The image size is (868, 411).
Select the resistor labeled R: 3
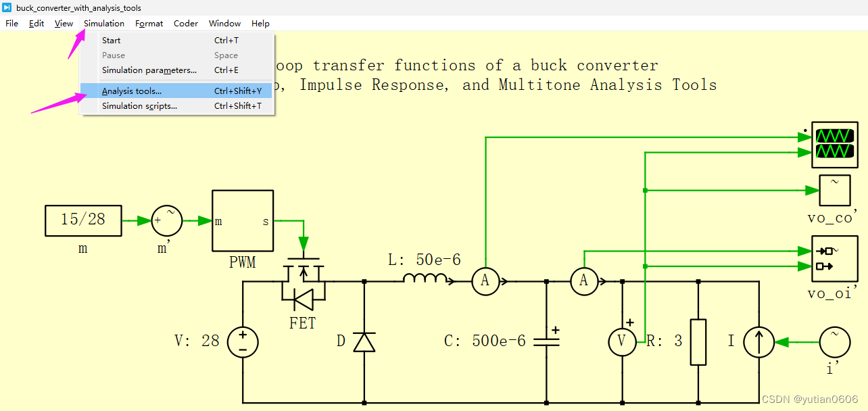tap(698, 342)
